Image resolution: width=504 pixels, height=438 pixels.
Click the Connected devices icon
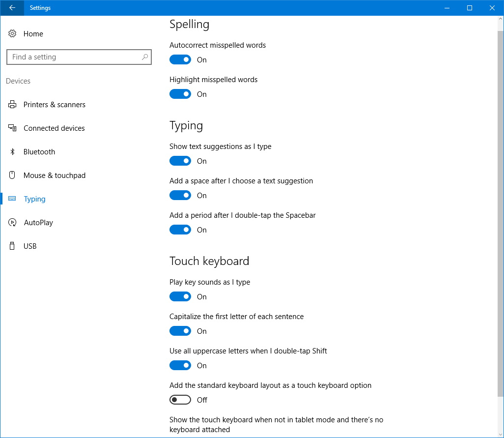click(12, 128)
